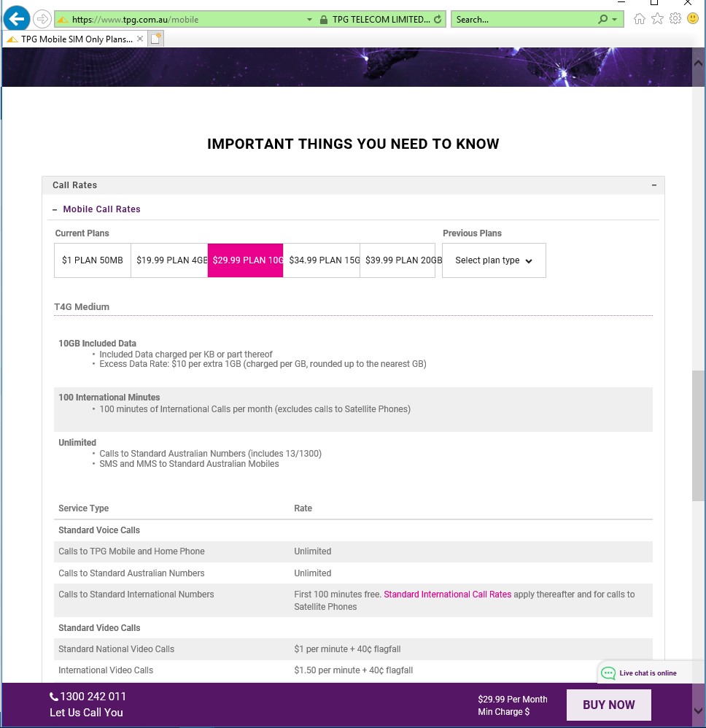Click the vertical scrollbar thumb
The width and height of the screenshot is (706, 728).
pos(698,435)
